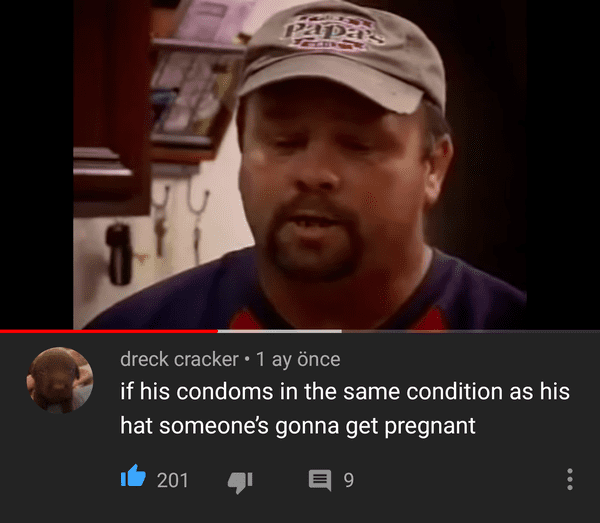The width and height of the screenshot is (600, 523).
Task: Click the black letterbox left of the video
Action: point(36,165)
